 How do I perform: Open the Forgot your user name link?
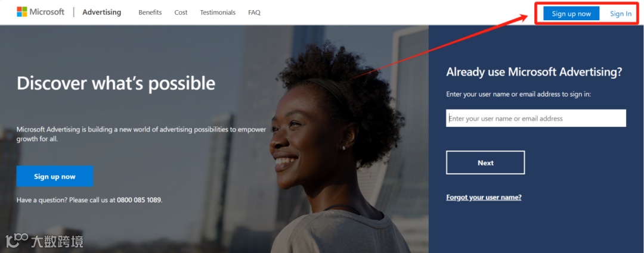pyautogui.click(x=484, y=197)
